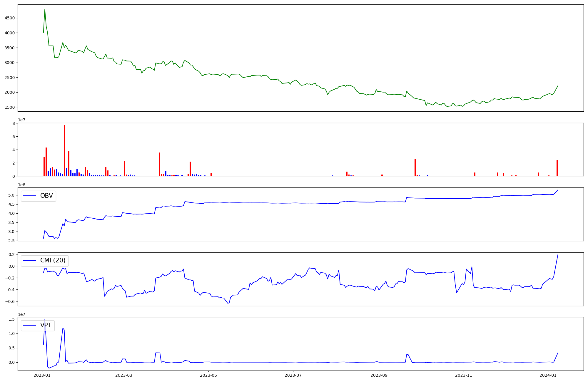Click the 4500 tick on the price axis
Screen dimensions: 588x382
[10, 18]
